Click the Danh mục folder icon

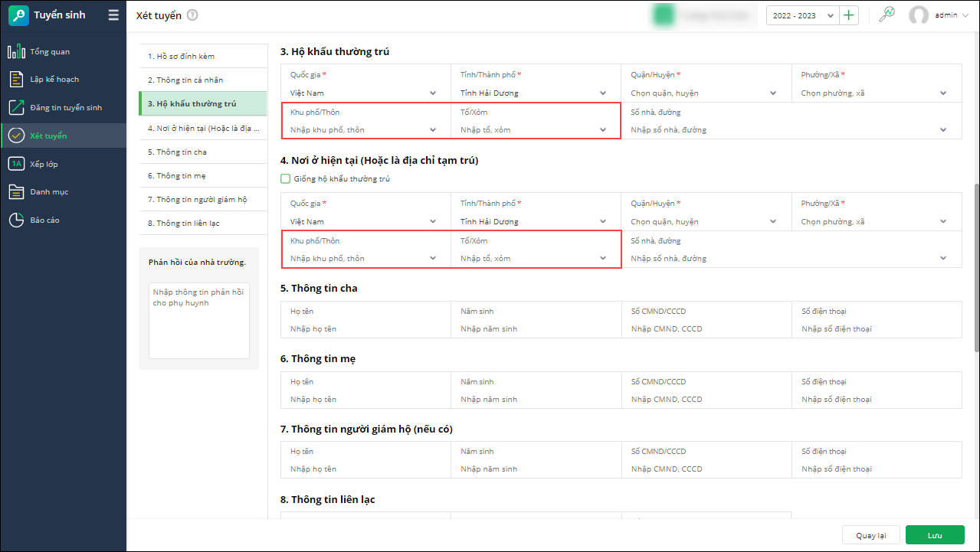pos(16,191)
